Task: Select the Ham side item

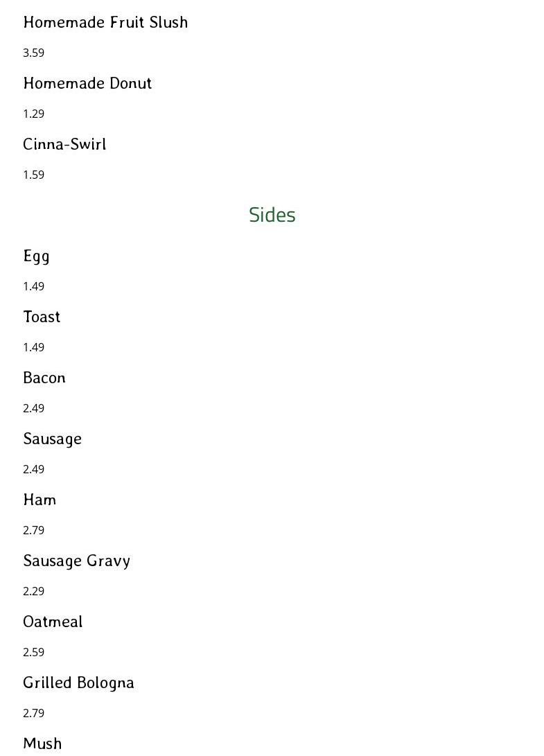Action: pos(40,500)
